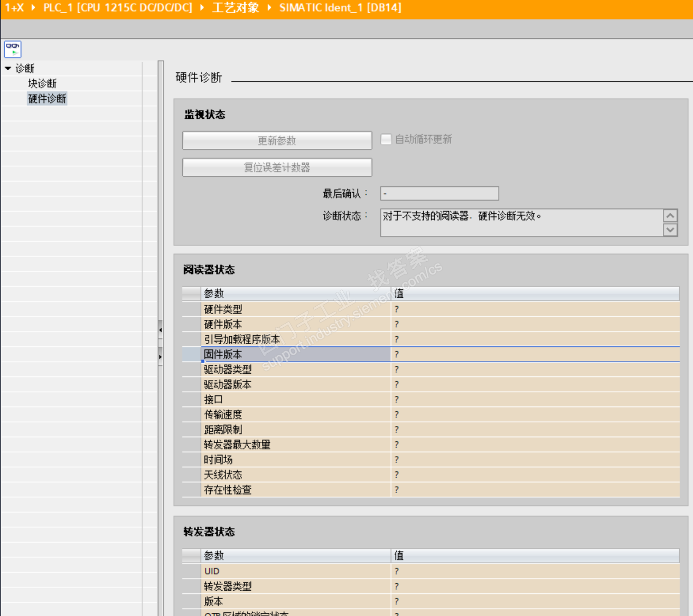Select the 转发器类型 row
Screen dimensions: 693x616
tap(430, 586)
